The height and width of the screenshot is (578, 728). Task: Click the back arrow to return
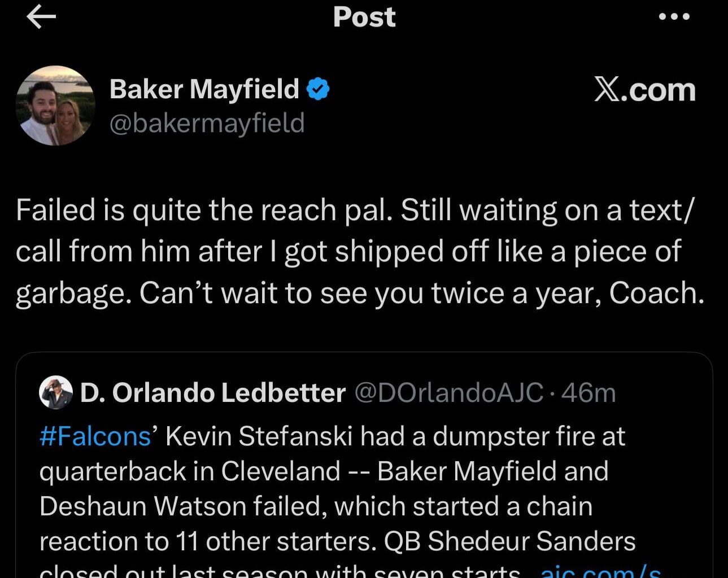pyautogui.click(x=40, y=17)
